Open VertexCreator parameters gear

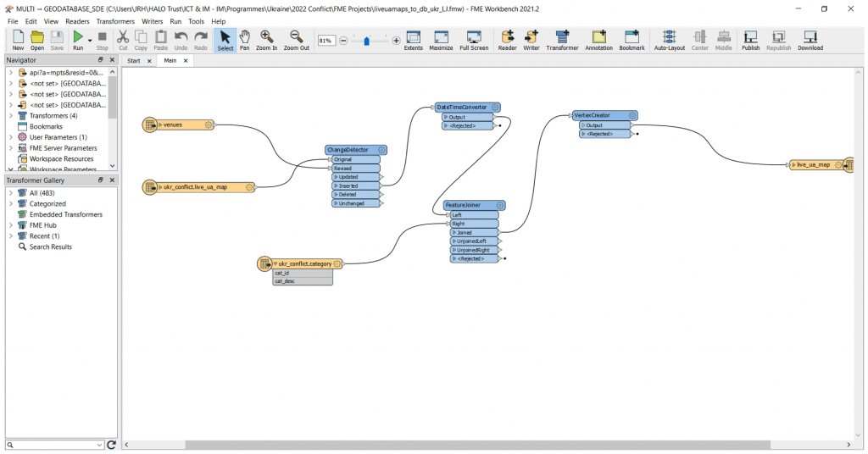(x=632, y=115)
